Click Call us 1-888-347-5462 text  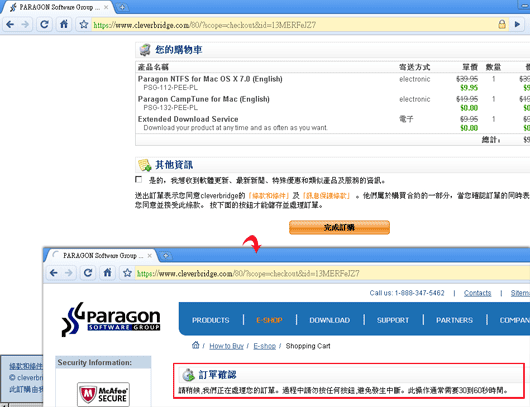pos(407,293)
